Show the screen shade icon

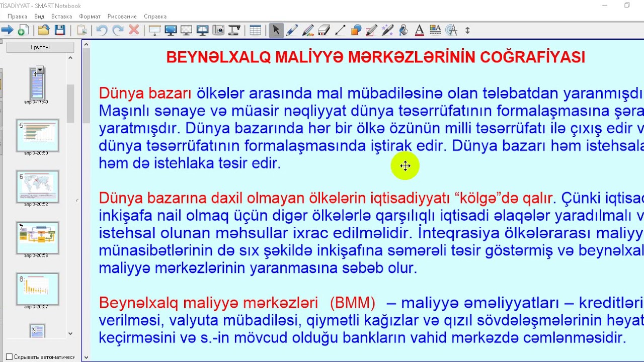[154, 30]
